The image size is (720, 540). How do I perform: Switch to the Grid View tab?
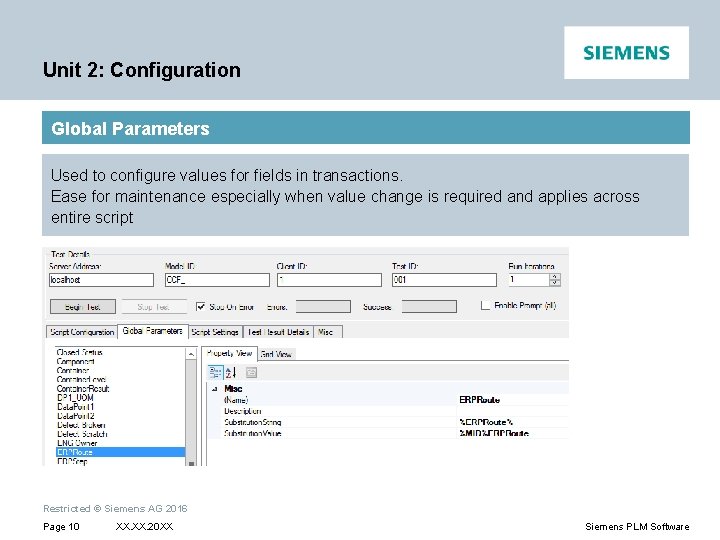pyautogui.click(x=276, y=354)
